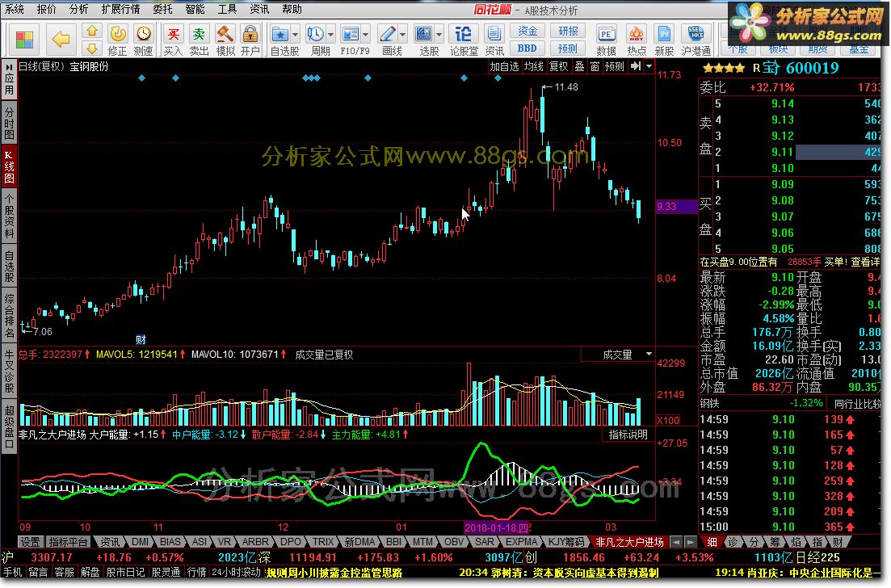Viewport: 891px width, 588px height.
Task: Expand the 周期 period dropdown arrow
Action: 330,34
